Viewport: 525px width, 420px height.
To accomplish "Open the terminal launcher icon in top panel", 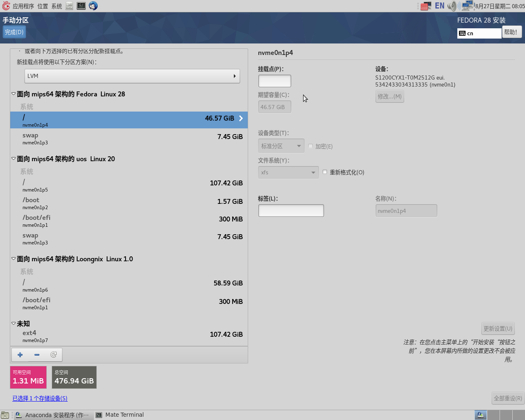I will pyautogui.click(x=81, y=6).
